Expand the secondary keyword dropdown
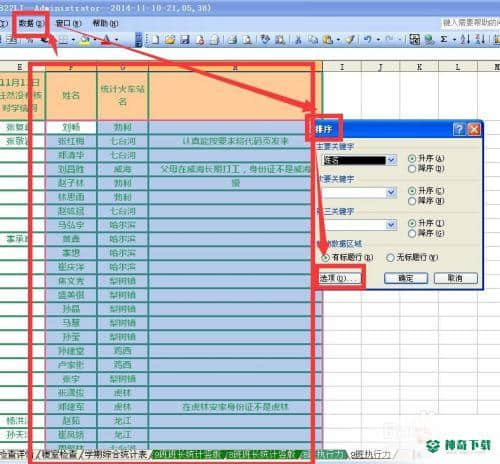Viewport: 500px width, 464px height. point(392,192)
